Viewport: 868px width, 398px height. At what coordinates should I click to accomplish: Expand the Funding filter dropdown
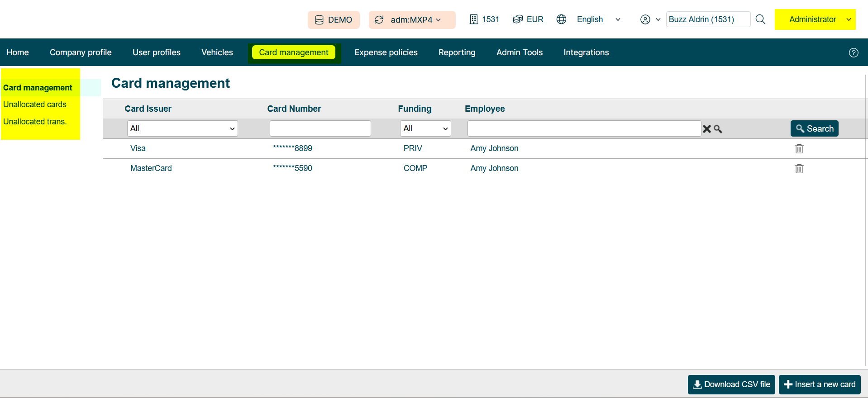click(x=425, y=128)
